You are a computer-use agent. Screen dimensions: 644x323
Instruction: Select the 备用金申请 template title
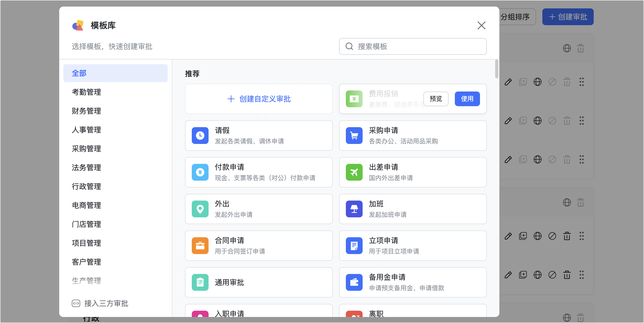point(387,277)
